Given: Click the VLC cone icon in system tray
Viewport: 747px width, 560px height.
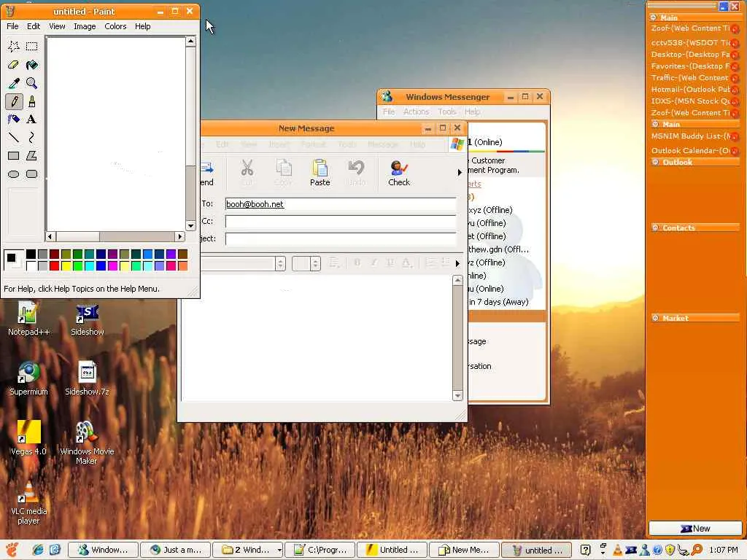Looking at the screenshot, I should click(618, 550).
